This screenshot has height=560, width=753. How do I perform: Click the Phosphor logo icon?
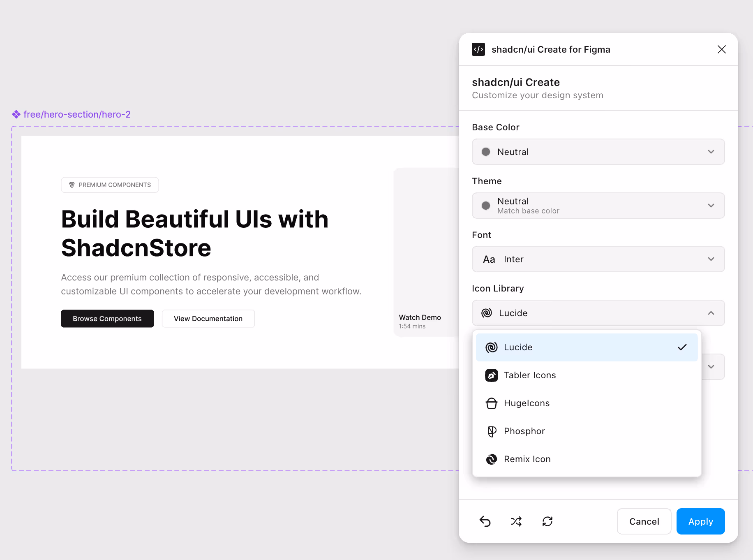[x=492, y=431]
